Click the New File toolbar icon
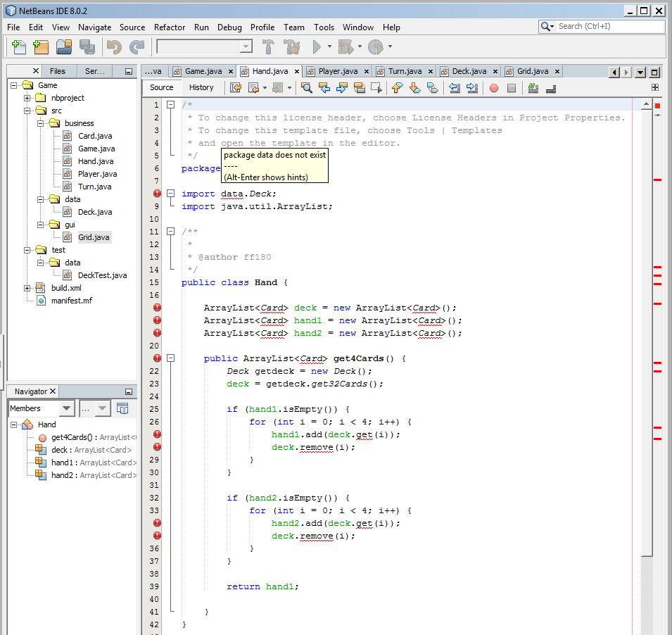This screenshot has width=672, height=635. (18, 47)
